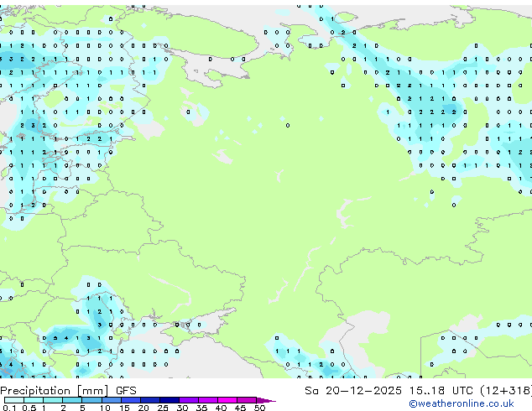Select the blue legend swatch starting at 10 mm

click(112, 400)
